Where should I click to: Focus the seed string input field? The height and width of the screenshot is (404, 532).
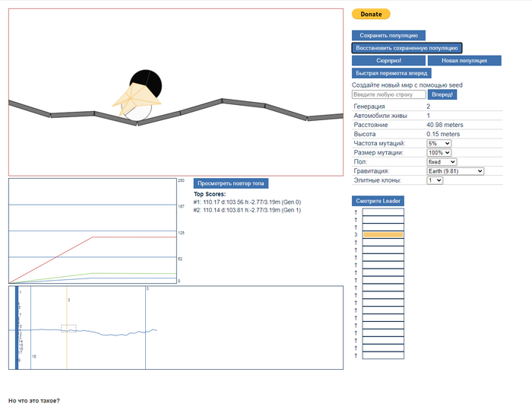[389, 94]
